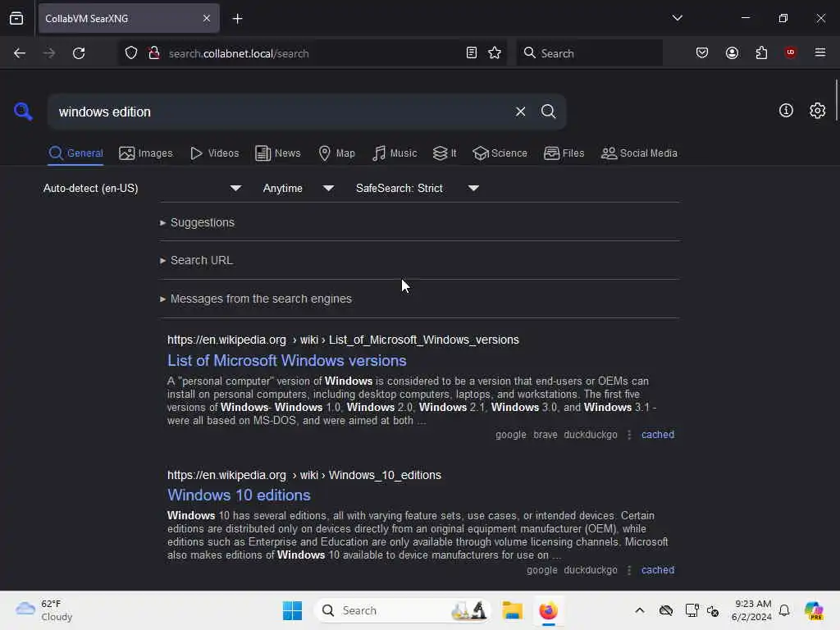The height and width of the screenshot is (630, 840).
Task: Switch to Videos search category
Action: coord(214,153)
